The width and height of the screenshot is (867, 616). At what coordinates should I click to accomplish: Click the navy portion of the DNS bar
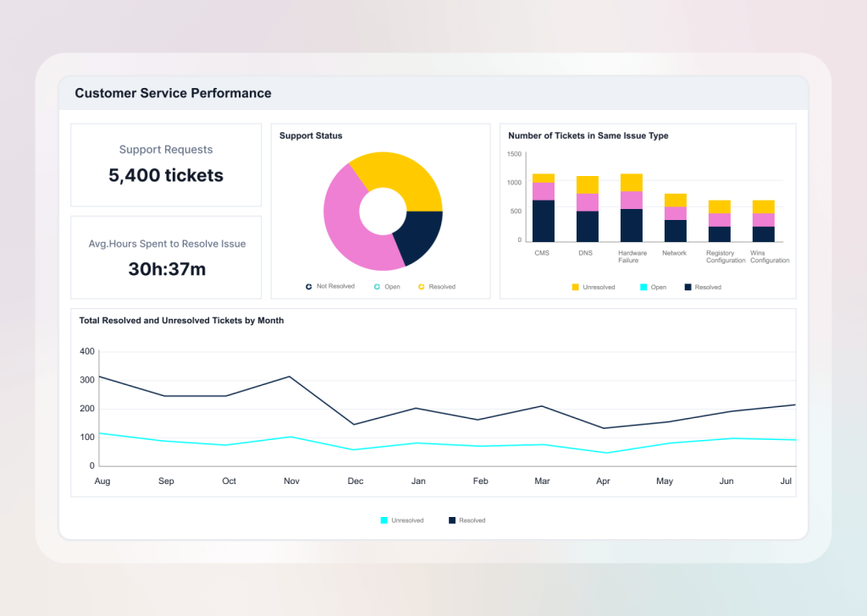[588, 227]
